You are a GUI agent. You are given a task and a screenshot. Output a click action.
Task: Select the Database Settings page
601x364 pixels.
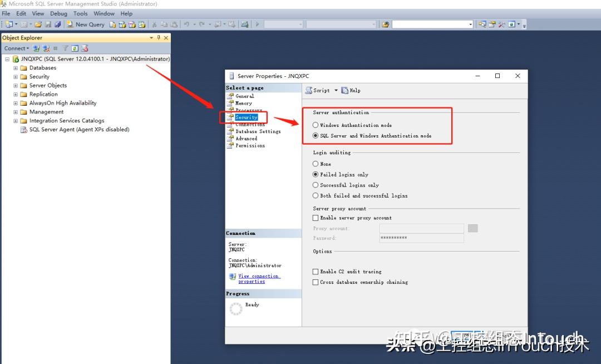click(258, 131)
